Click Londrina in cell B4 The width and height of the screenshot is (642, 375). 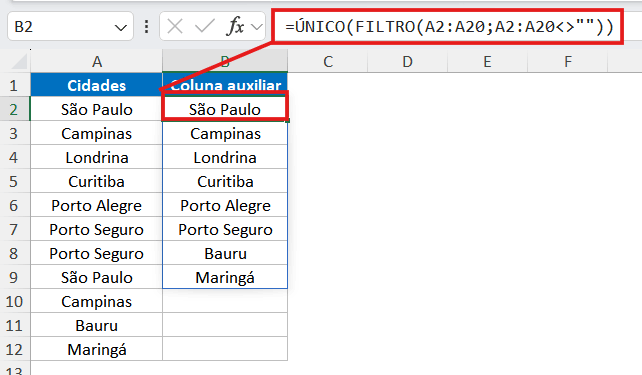point(225,157)
